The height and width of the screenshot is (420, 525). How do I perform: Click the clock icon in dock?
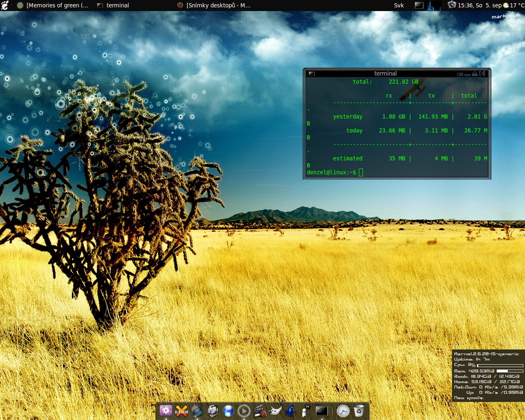[343, 411]
